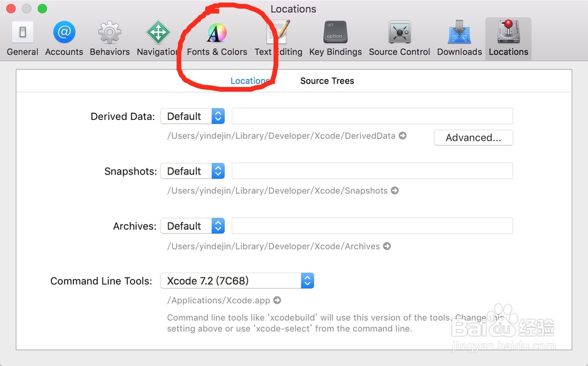588x366 pixels.
Task: Click the green zoom window button
Action: click(x=42, y=9)
